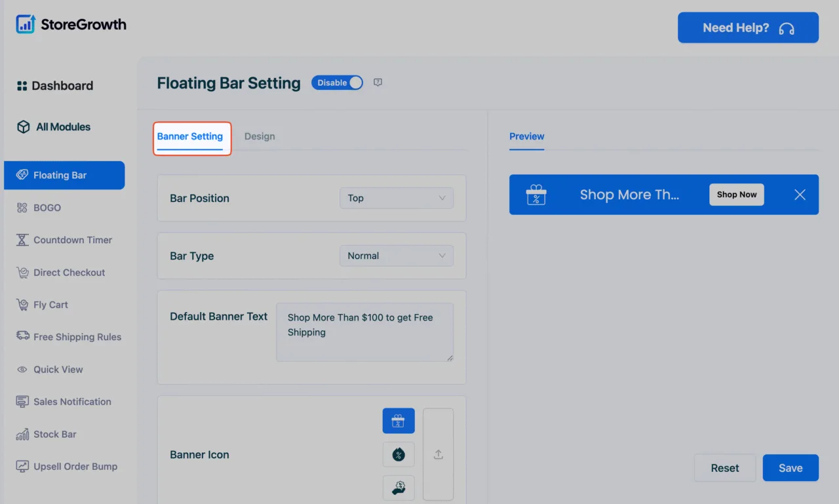Select the gift box banner icon
This screenshot has height=504, width=839.
[399, 421]
